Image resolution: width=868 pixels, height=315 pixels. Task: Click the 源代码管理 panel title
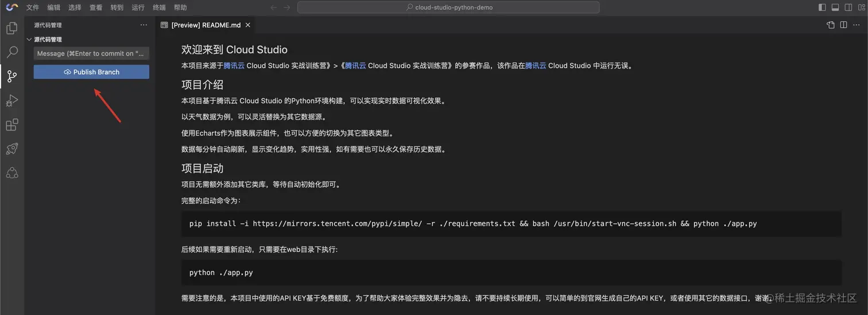(48, 25)
